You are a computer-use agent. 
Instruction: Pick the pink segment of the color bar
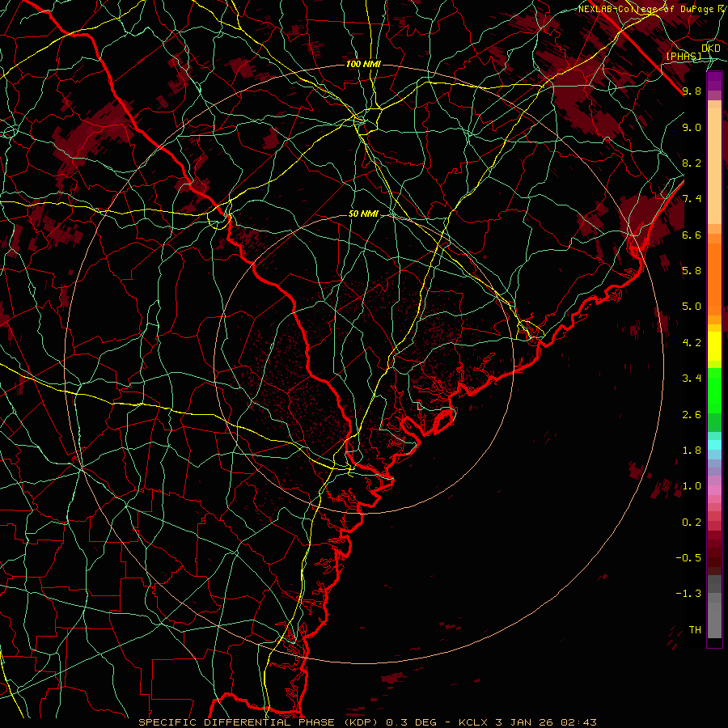click(x=714, y=490)
